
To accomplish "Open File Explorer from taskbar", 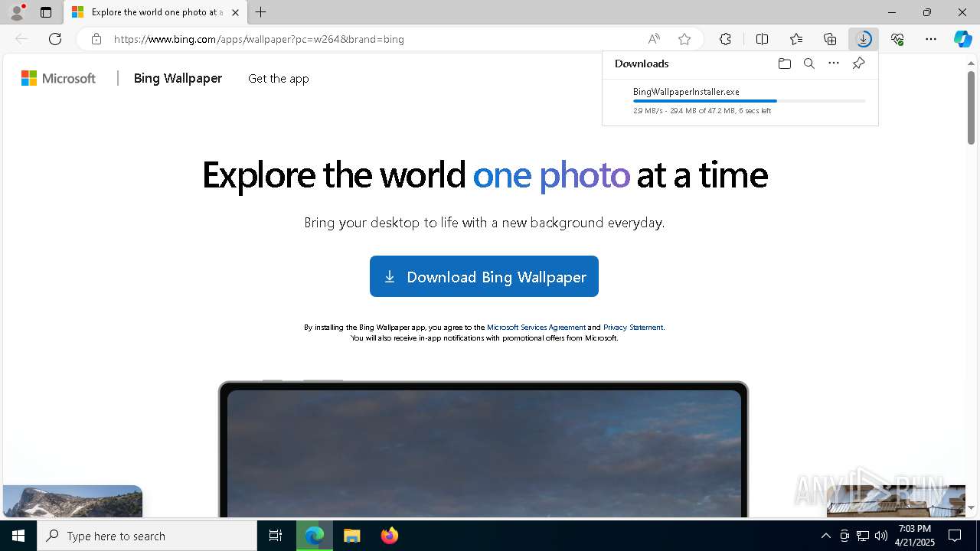I will tap(351, 536).
